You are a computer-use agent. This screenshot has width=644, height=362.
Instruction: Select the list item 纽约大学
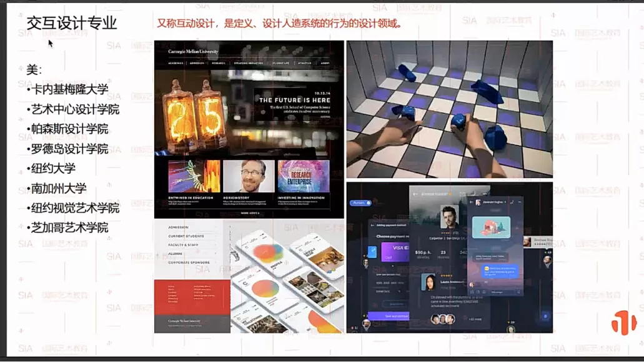(x=53, y=168)
